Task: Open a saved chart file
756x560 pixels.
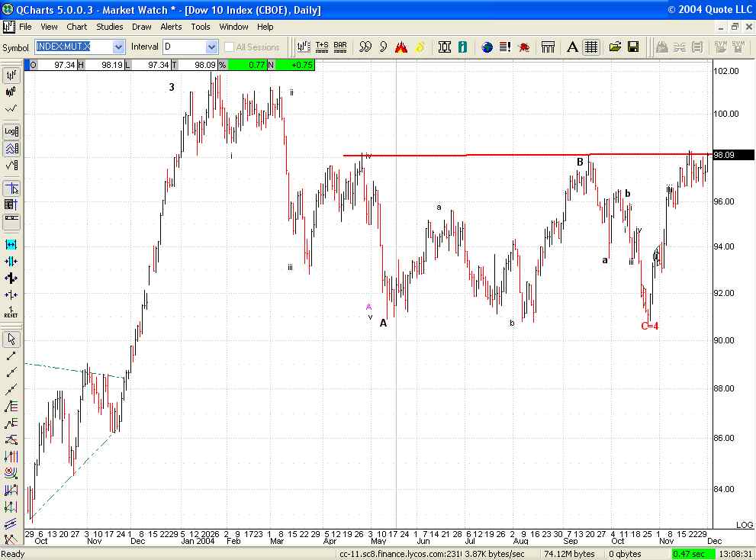Action: coord(616,47)
